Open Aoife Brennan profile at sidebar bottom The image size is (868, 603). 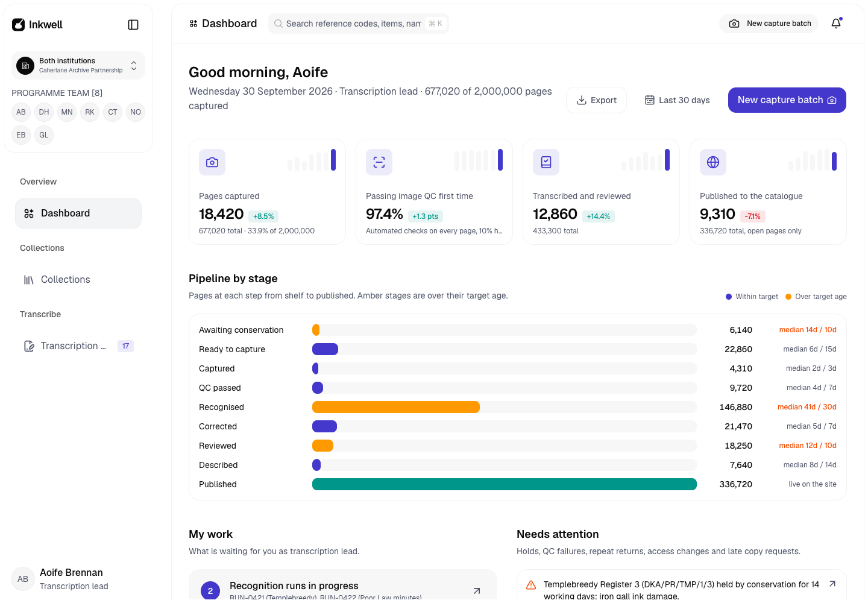point(78,579)
